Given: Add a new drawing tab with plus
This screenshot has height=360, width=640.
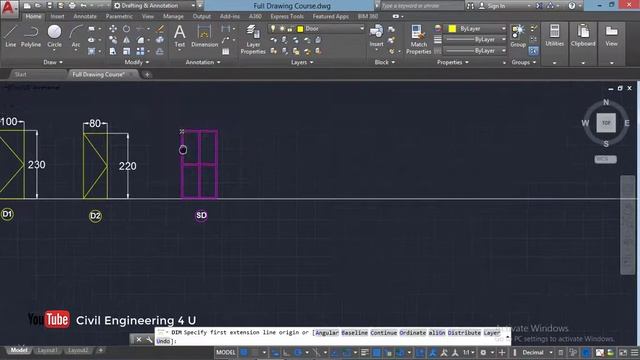Looking at the screenshot, I should click(x=147, y=74).
